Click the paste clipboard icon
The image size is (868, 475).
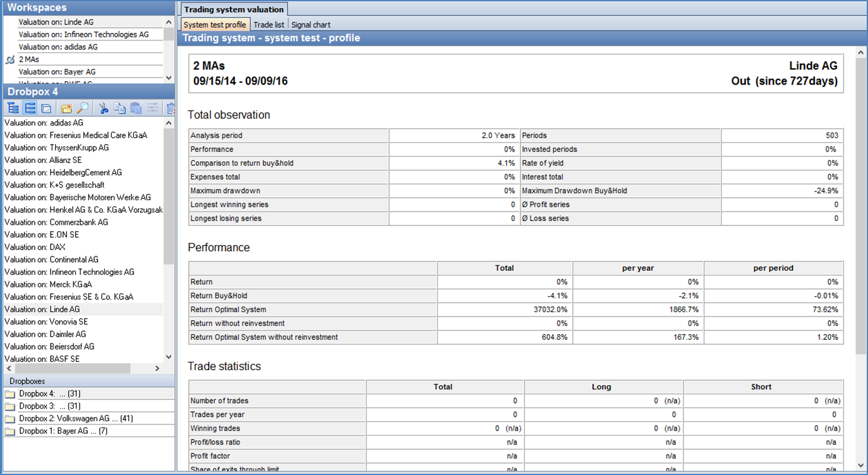pyautogui.click(x=136, y=109)
